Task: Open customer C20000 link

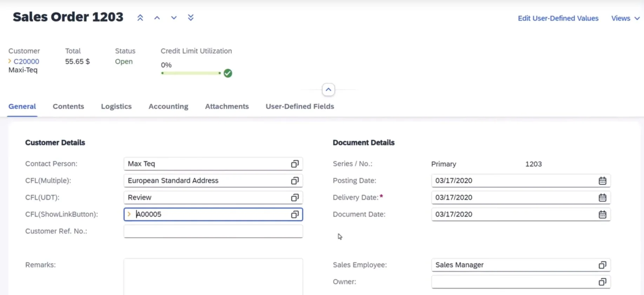Action: point(26,61)
